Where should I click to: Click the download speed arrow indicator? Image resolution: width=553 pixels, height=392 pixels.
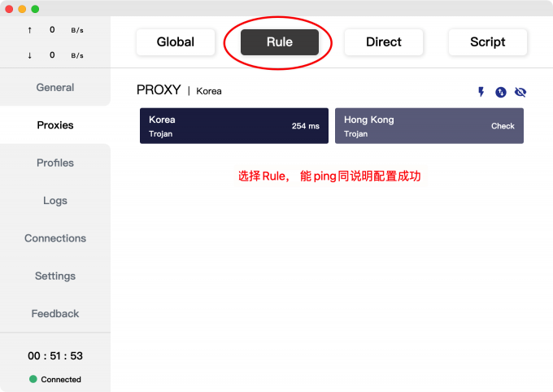pyautogui.click(x=29, y=55)
